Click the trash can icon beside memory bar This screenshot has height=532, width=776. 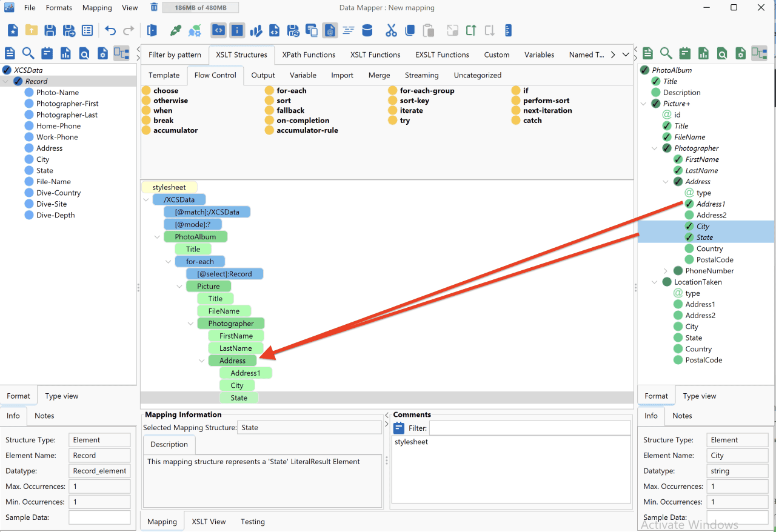[x=154, y=7]
